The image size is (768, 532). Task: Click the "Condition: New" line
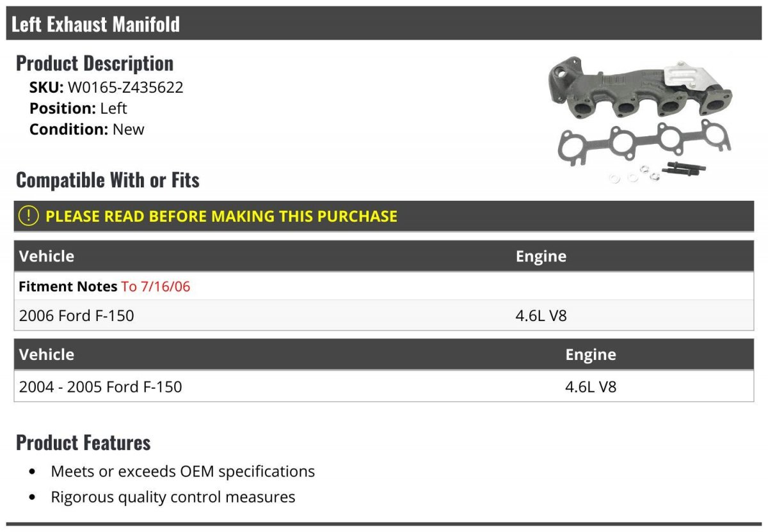pyautogui.click(x=86, y=129)
